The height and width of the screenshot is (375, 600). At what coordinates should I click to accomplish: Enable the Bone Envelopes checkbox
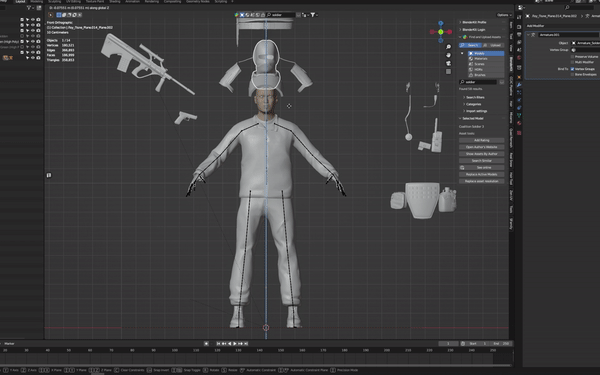point(572,74)
